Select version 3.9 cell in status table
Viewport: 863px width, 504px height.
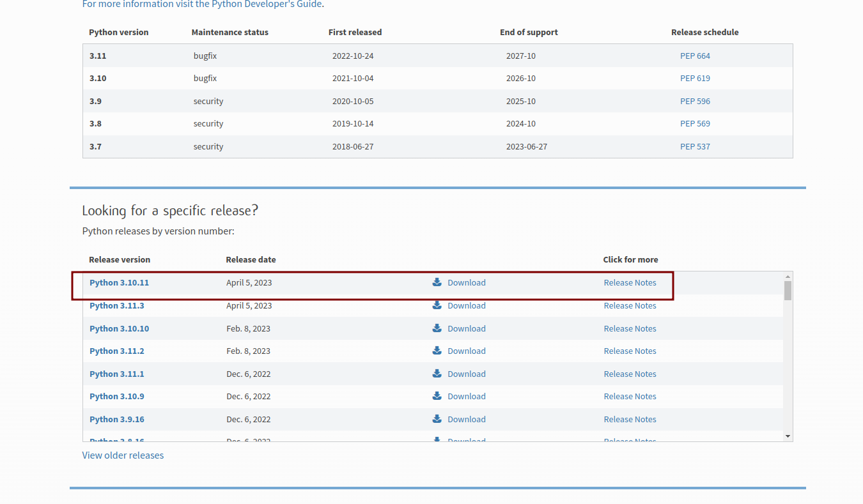95,101
